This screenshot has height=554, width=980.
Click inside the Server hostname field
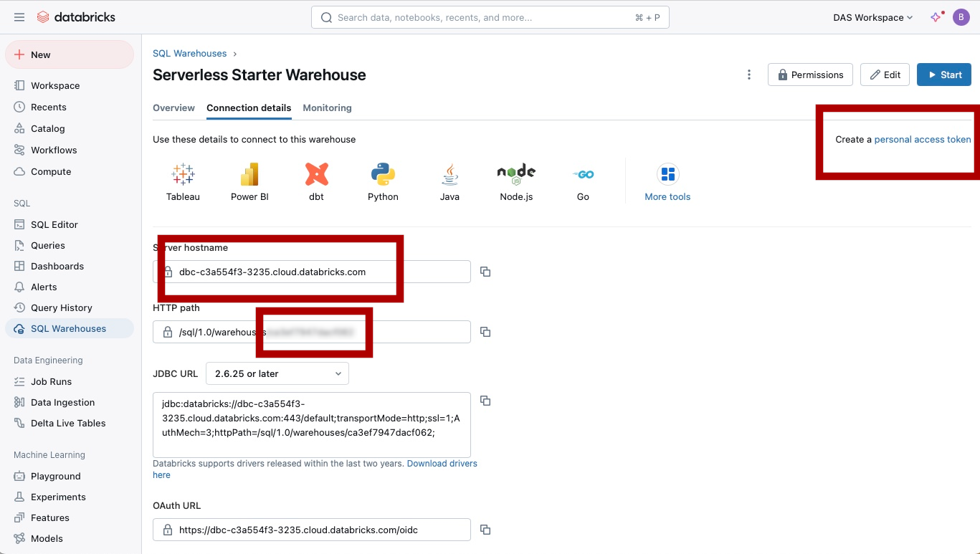pyautogui.click(x=312, y=272)
